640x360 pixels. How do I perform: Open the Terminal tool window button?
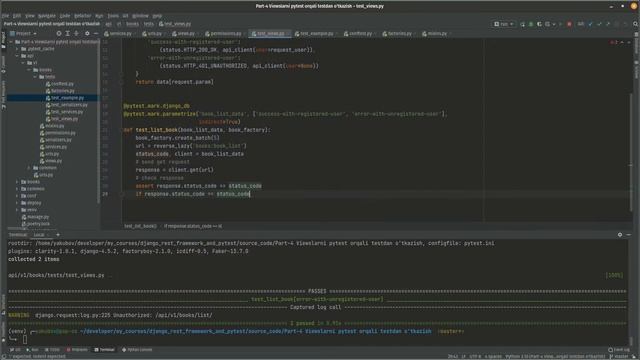click(x=104, y=350)
